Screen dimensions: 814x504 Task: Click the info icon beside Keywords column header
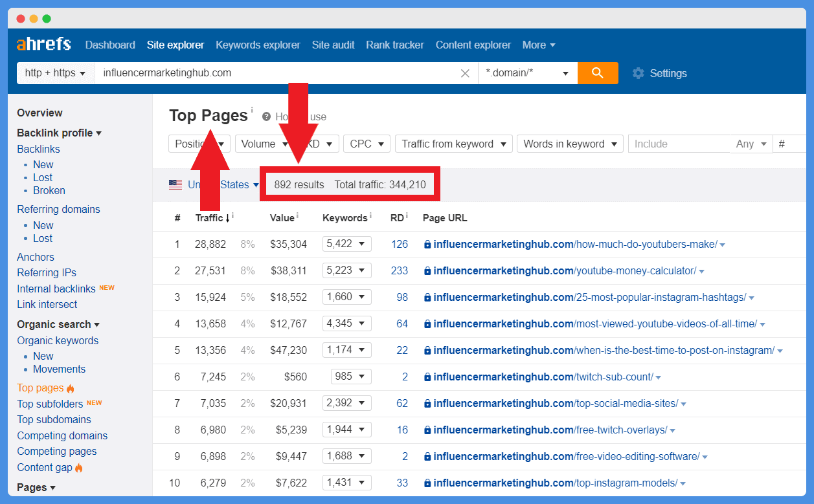point(370,215)
